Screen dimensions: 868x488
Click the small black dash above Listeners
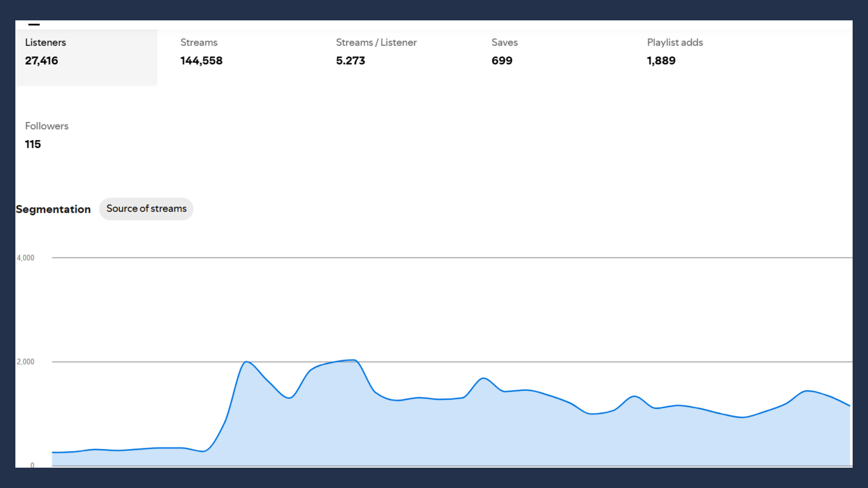[34, 24]
